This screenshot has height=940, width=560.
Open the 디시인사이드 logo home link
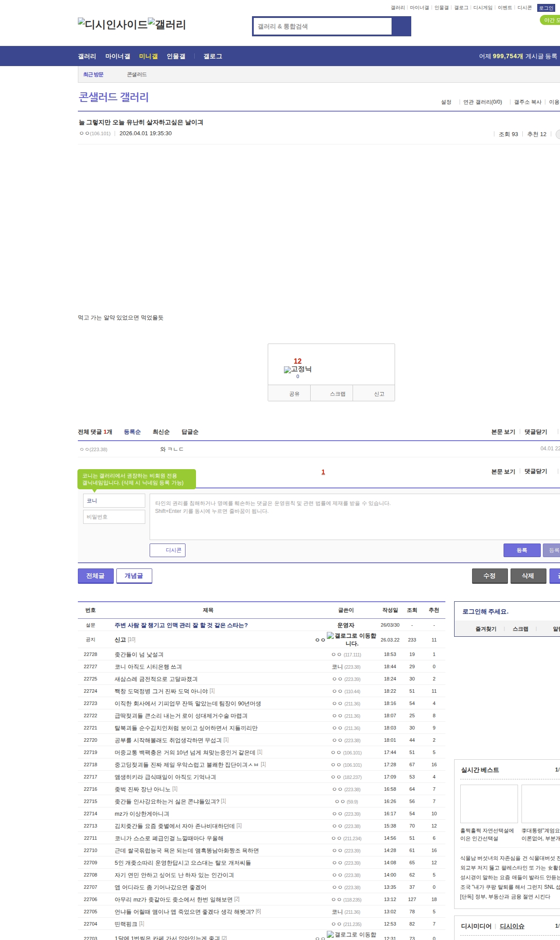click(112, 25)
